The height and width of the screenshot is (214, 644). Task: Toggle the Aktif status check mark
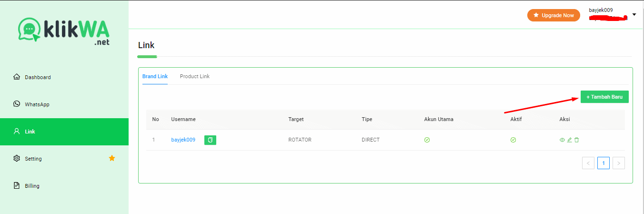tap(513, 140)
